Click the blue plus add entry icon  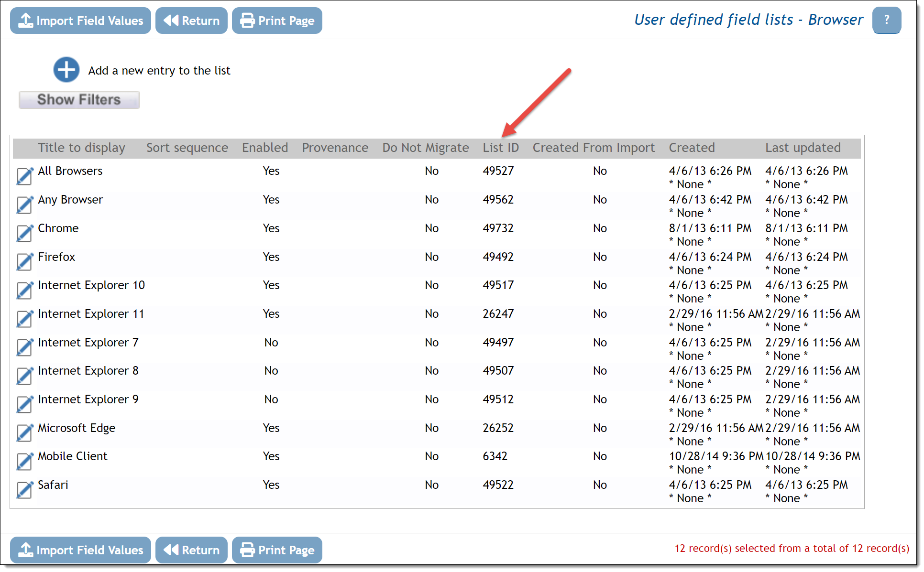(66, 70)
